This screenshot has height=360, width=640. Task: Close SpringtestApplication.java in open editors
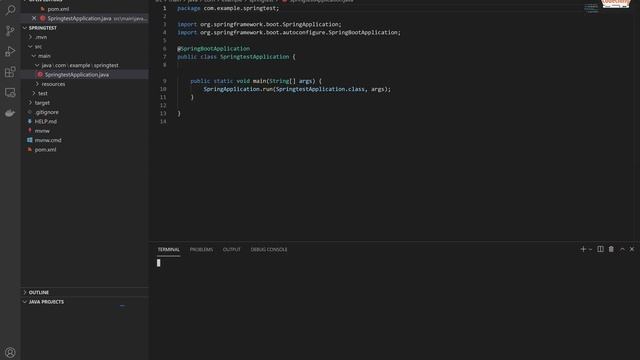[x=34, y=18]
